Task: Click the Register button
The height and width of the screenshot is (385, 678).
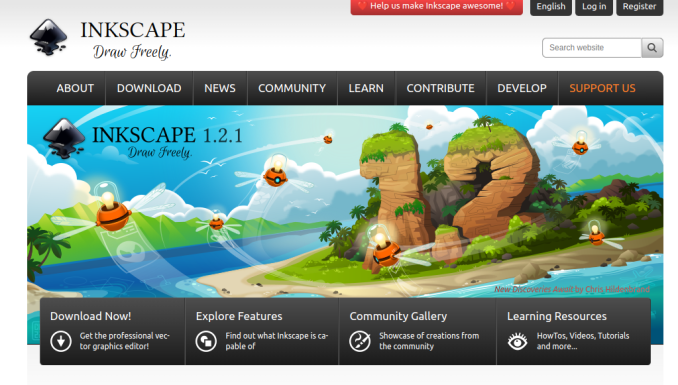Action: (640, 7)
